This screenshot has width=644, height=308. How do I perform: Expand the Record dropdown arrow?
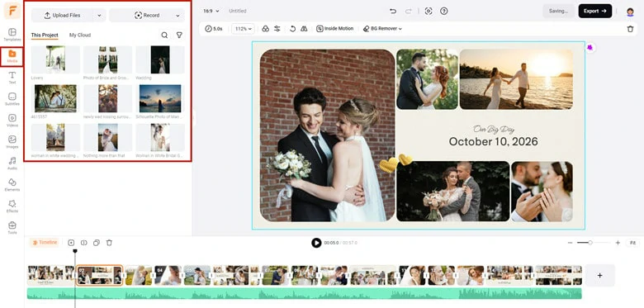click(x=178, y=15)
